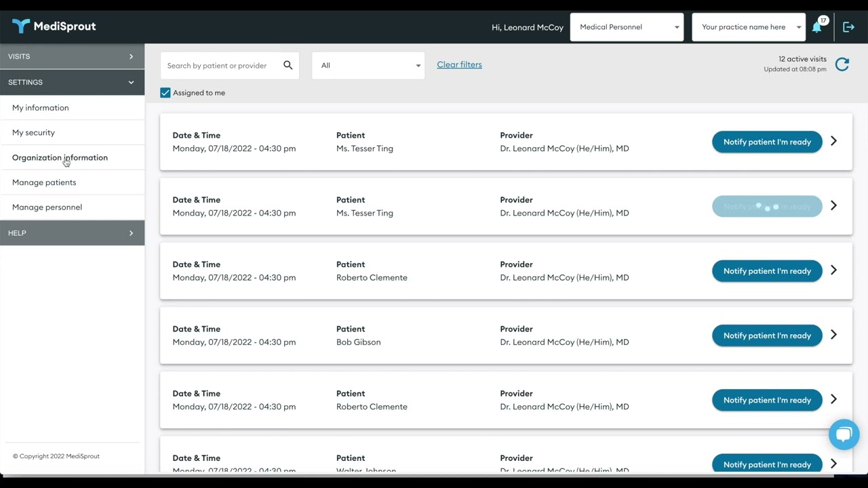The image size is (868, 488).
Task: Notify second Roberto Clemente I'm ready
Action: tap(767, 400)
